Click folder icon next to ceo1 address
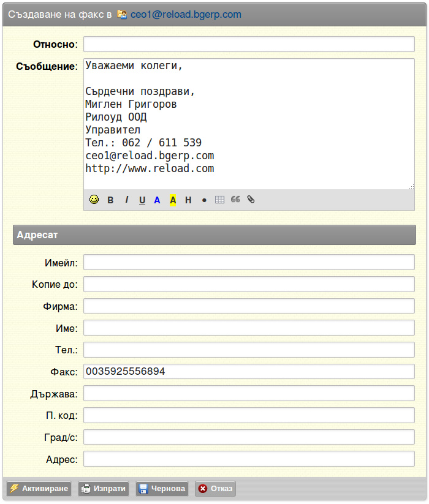 [x=122, y=15]
